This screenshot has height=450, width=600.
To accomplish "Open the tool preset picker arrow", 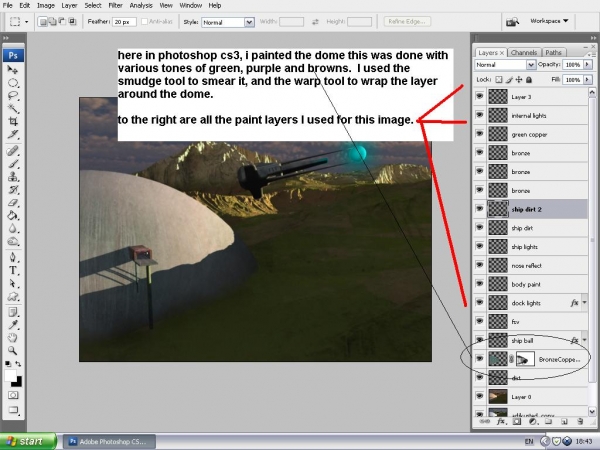I will tap(26, 22).
